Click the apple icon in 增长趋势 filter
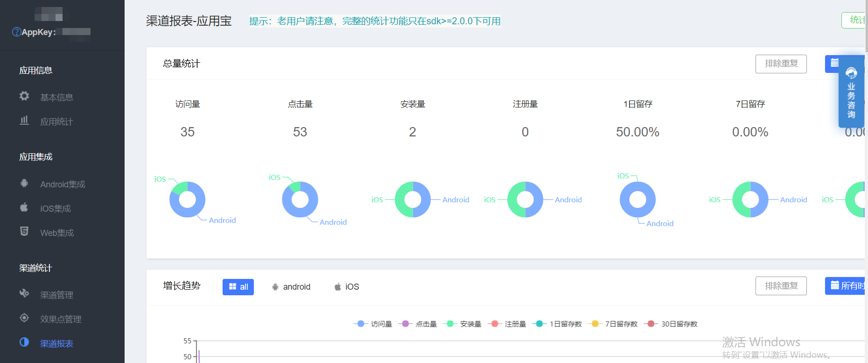 (x=337, y=287)
